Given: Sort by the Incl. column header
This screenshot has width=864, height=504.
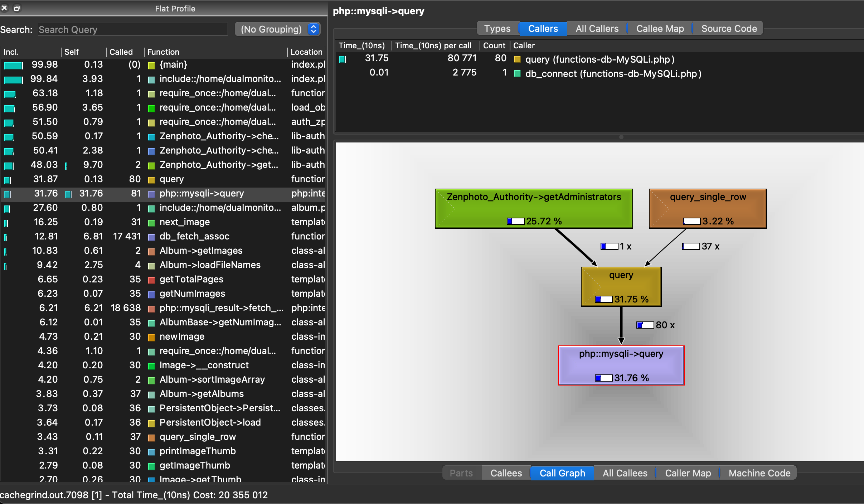Looking at the screenshot, I should click(x=11, y=52).
